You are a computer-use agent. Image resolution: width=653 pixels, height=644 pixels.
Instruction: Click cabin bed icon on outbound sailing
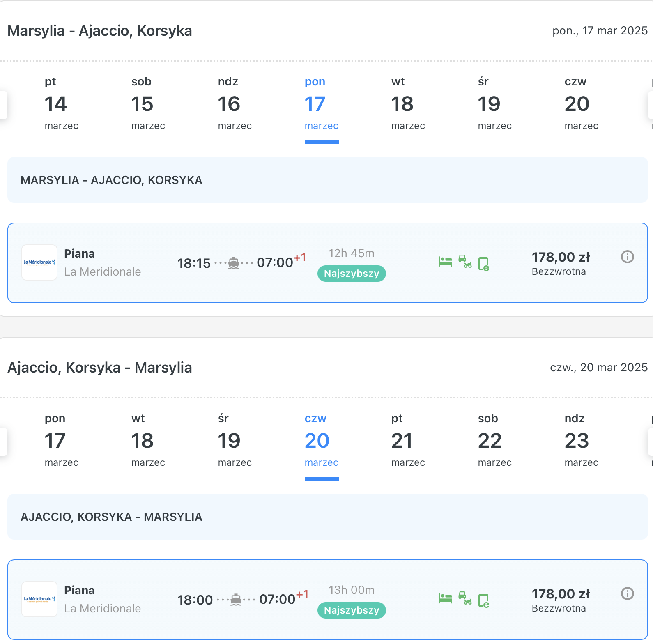click(445, 262)
